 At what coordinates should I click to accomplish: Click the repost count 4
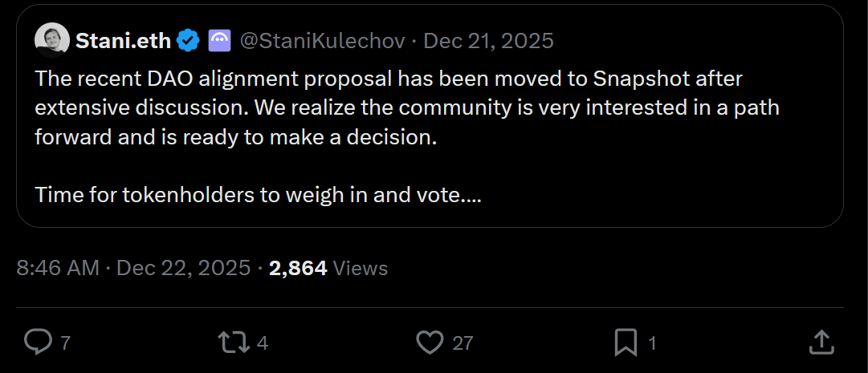point(262,343)
